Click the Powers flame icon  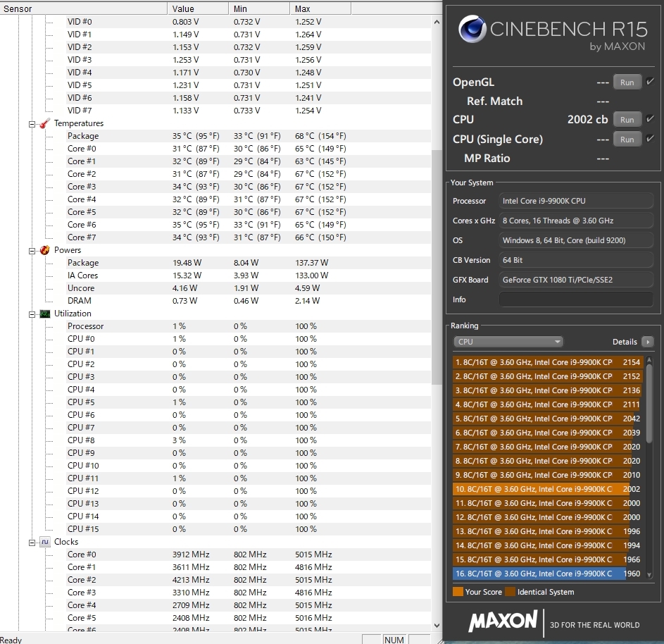pyautogui.click(x=45, y=250)
